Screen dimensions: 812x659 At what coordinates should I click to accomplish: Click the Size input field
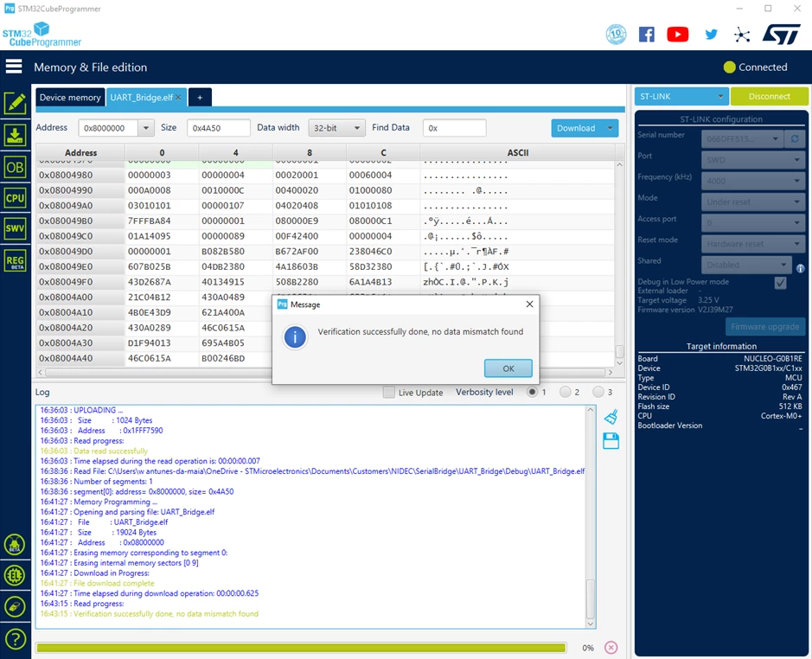218,128
